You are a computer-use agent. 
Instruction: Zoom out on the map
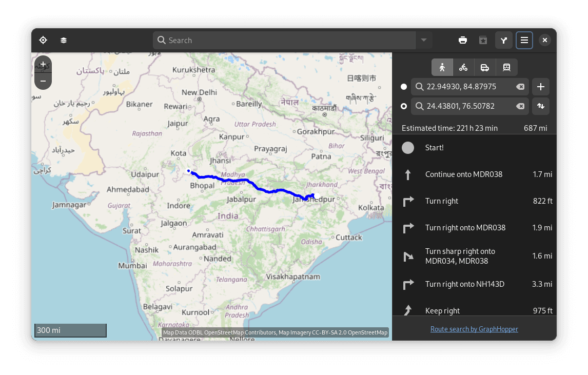point(43,81)
